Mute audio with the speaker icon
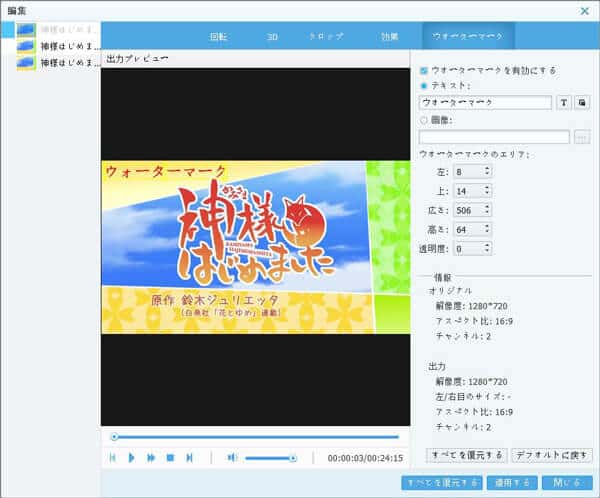Screen dimensions: 600x498 232,457
